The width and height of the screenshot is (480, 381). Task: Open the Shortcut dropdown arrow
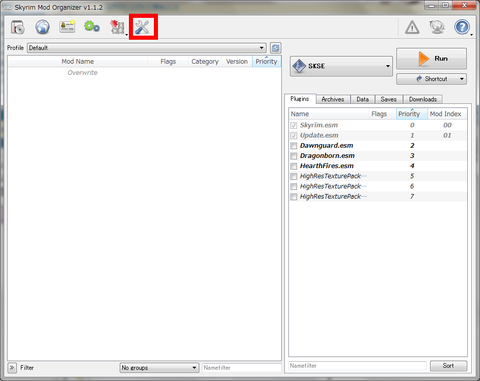click(x=462, y=79)
